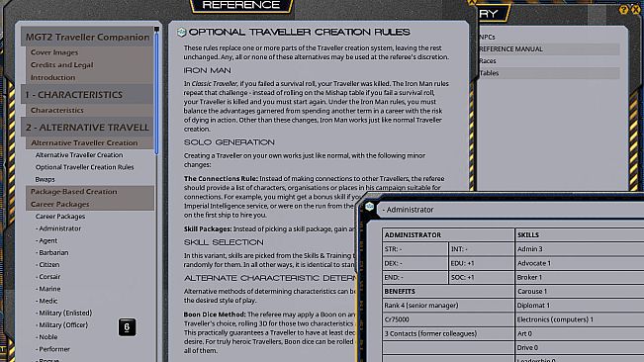Collapse 2 - ALTERNATIVE TRAVELL section
The height and width of the screenshot is (362, 644).
87,128
